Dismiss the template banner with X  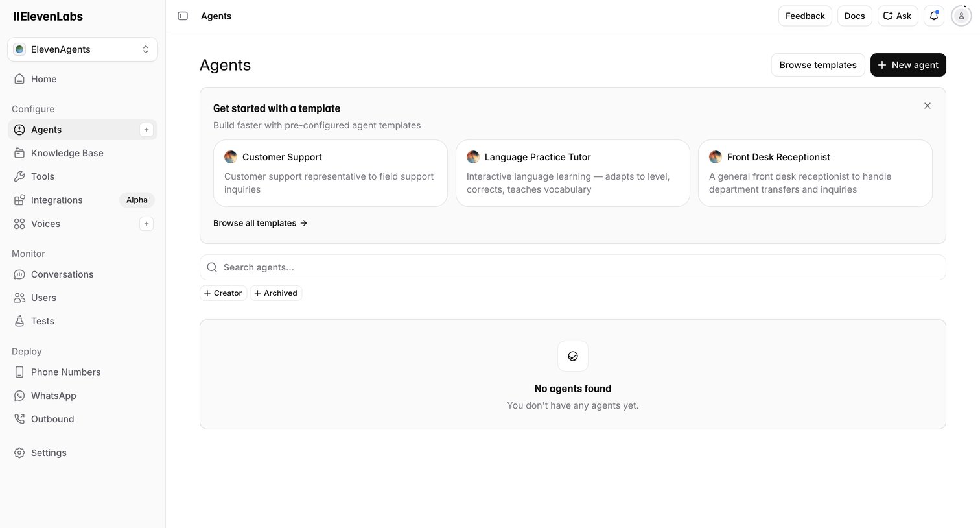(x=927, y=106)
